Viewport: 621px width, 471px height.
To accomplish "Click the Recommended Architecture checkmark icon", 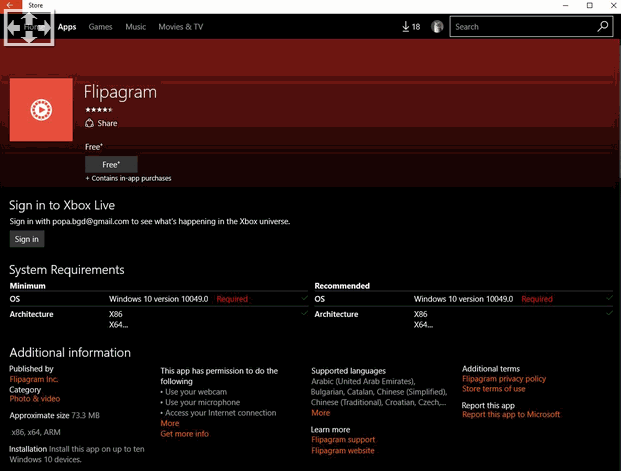I will click(609, 313).
